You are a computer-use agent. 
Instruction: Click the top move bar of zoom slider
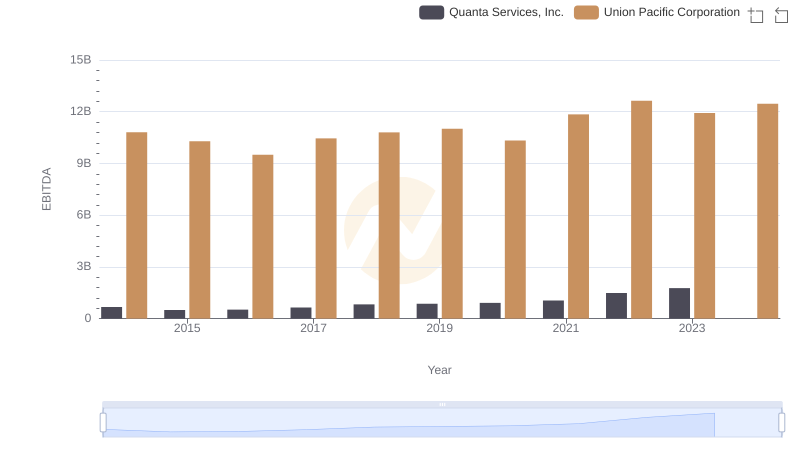tap(442, 404)
